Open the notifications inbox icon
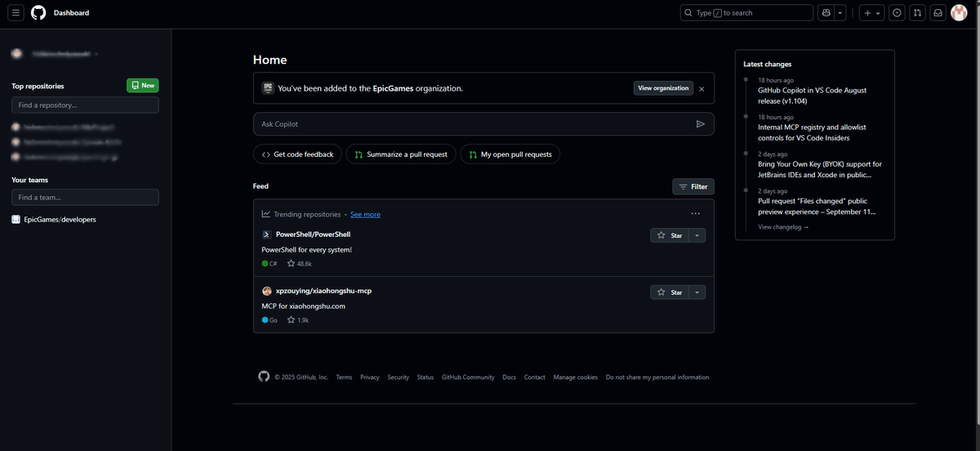980x451 pixels. point(938,13)
